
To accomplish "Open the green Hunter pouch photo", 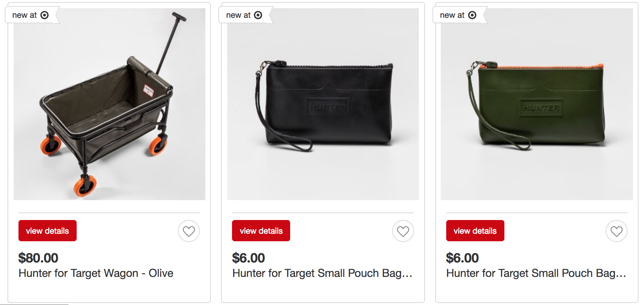I will click(537, 104).
